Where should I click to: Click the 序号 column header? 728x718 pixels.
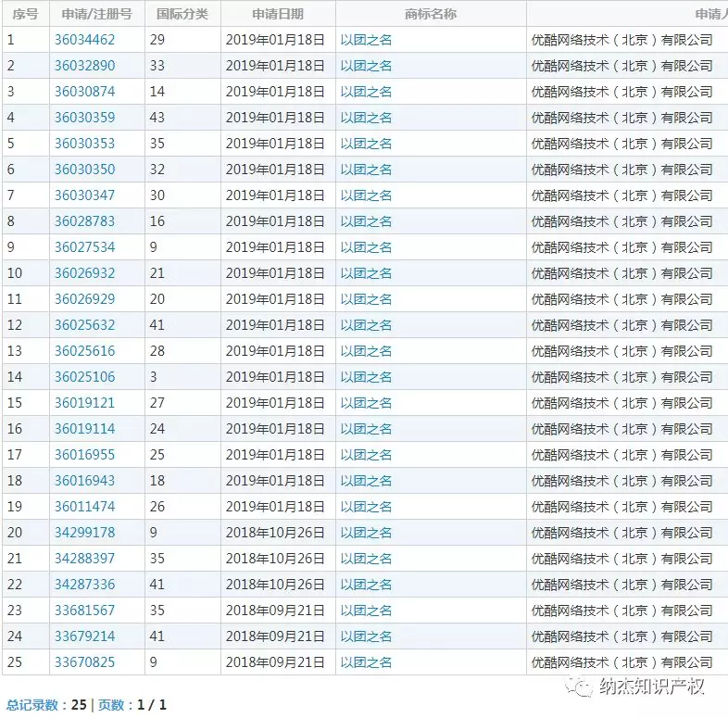pos(23,14)
